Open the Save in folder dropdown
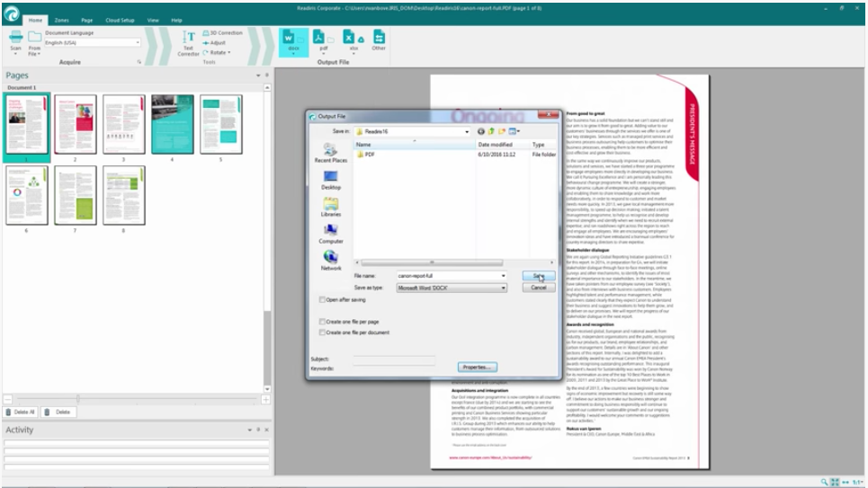This screenshot has height=488, width=868. [467, 132]
